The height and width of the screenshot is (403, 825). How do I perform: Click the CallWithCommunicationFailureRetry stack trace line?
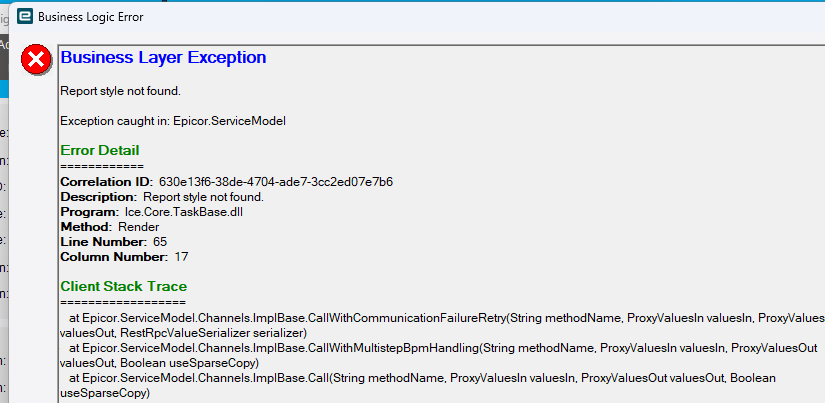440,318
